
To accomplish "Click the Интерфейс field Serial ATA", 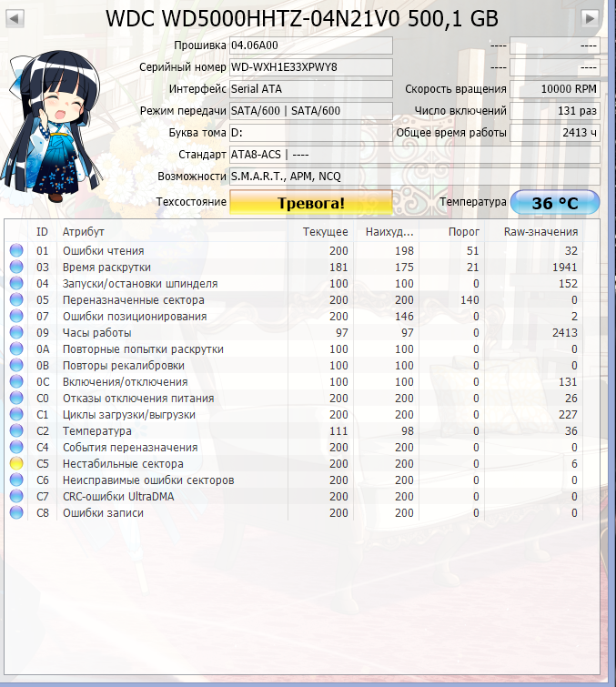I will coord(311,89).
